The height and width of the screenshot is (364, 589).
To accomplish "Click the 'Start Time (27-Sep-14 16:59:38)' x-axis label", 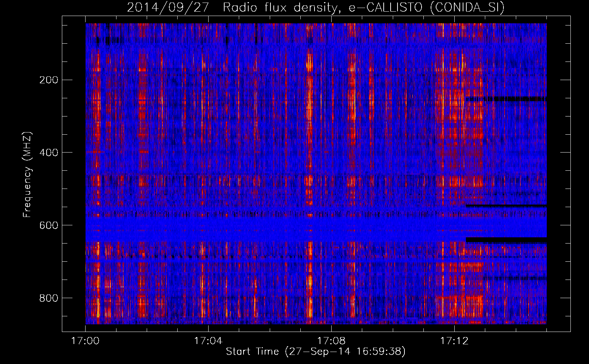I will tap(316, 352).
